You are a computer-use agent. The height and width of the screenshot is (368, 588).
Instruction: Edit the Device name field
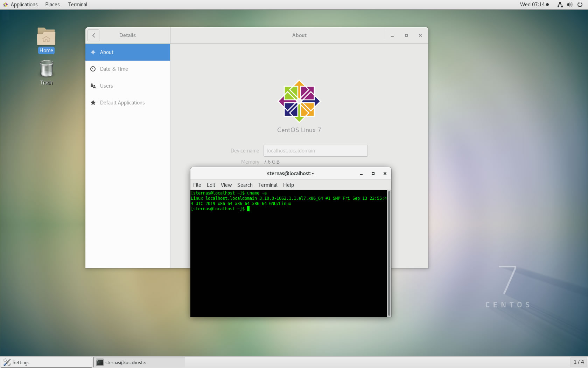(x=315, y=151)
